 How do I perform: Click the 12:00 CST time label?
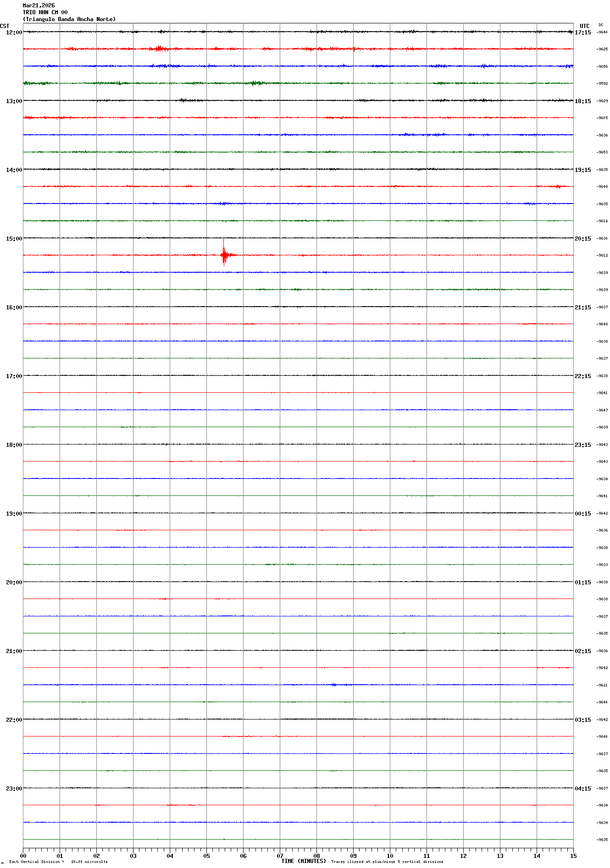pos(14,33)
